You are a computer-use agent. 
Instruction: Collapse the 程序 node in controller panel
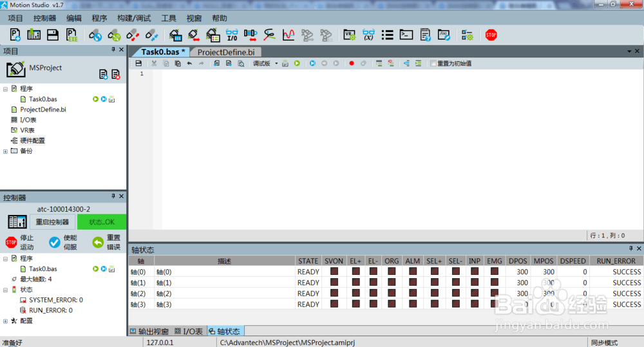point(5,259)
